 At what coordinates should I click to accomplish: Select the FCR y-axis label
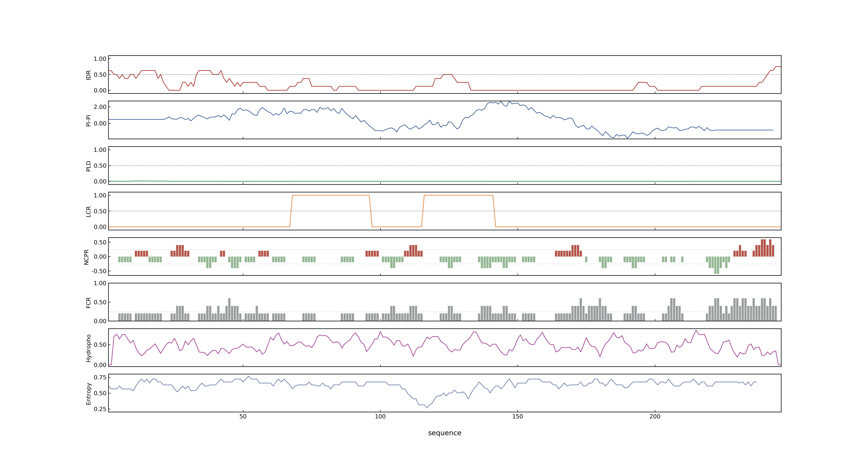point(88,302)
